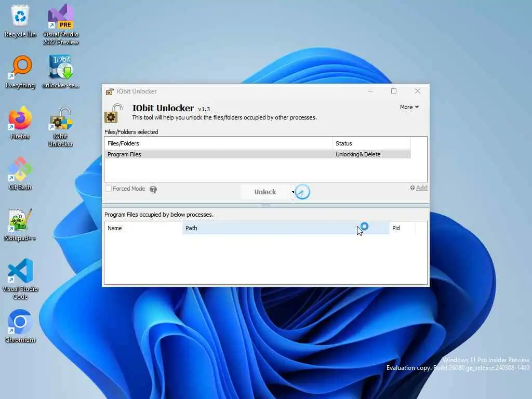Launch Firefox from the desktop
The width and height of the screenshot is (532, 399).
tap(20, 123)
